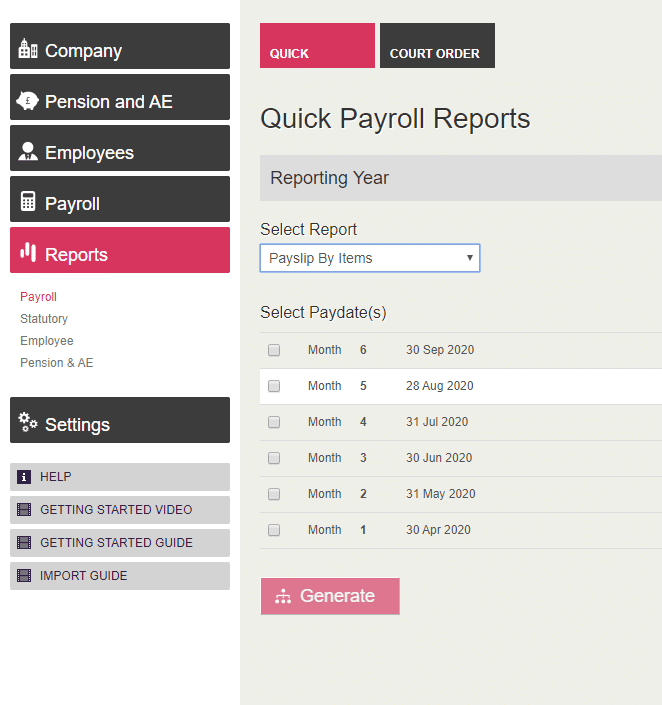
Task: Click the Pension piggy bank icon
Action: pyautogui.click(x=28, y=101)
